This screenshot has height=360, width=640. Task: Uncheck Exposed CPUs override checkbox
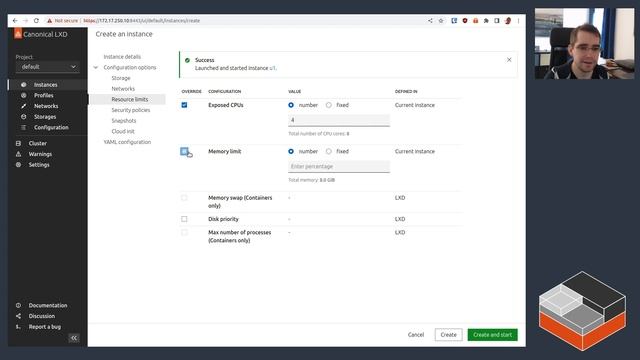point(184,105)
